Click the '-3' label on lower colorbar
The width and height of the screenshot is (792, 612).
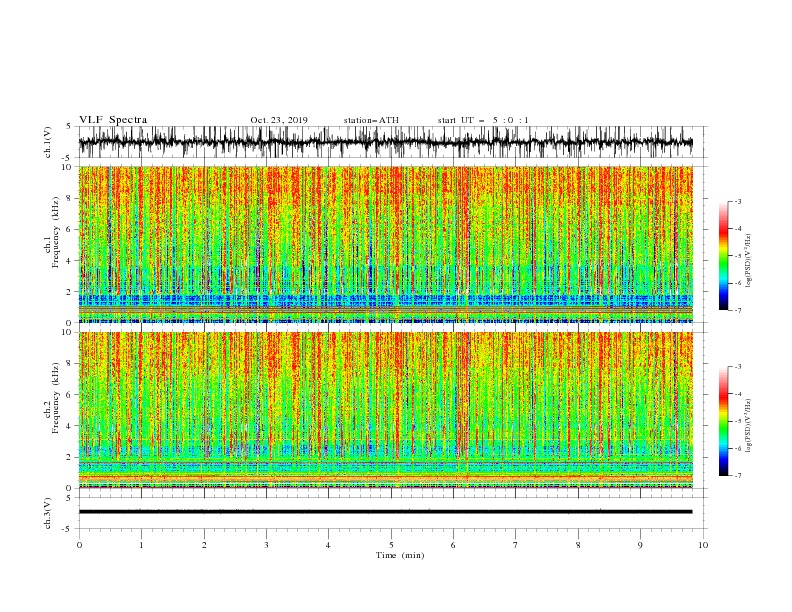click(737, 367)
